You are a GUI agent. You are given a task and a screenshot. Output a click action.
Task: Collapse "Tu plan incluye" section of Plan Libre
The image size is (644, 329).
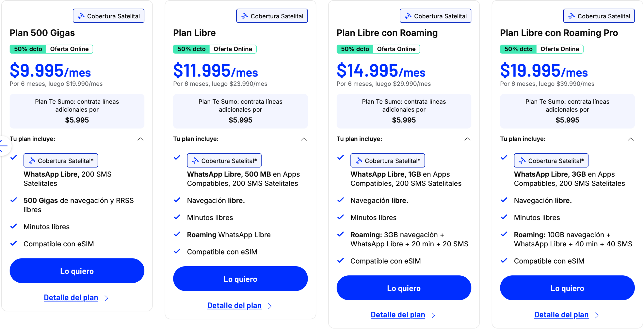pyautogui.click(x=304, y=139)
